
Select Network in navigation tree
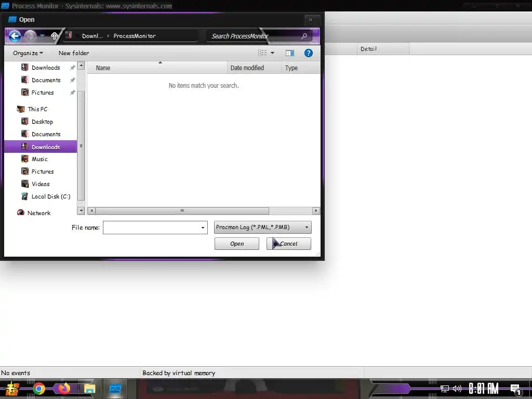(x=38, y=213)
